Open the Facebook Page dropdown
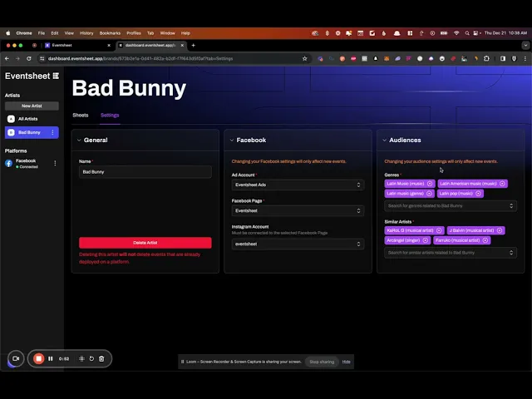The height and width of the screenshot is (399, 532). (x=298, y=210)
